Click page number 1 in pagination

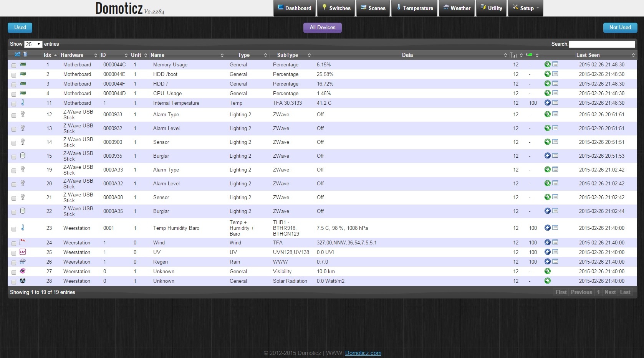pyautogui.click(x=598, y=292)
